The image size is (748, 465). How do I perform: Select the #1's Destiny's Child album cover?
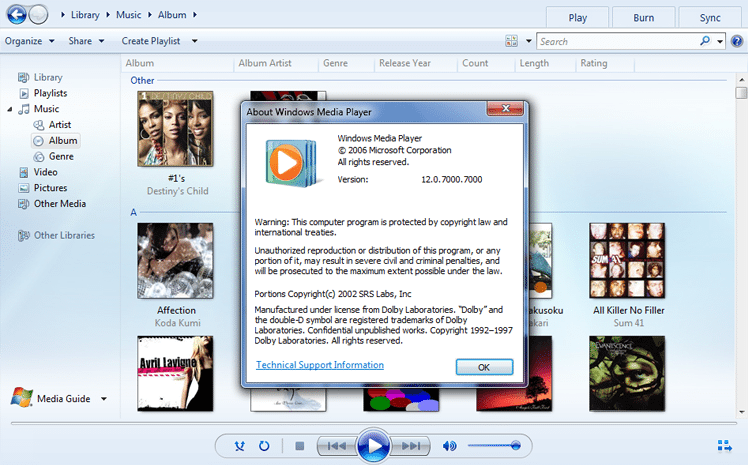[x=175, y=129]
